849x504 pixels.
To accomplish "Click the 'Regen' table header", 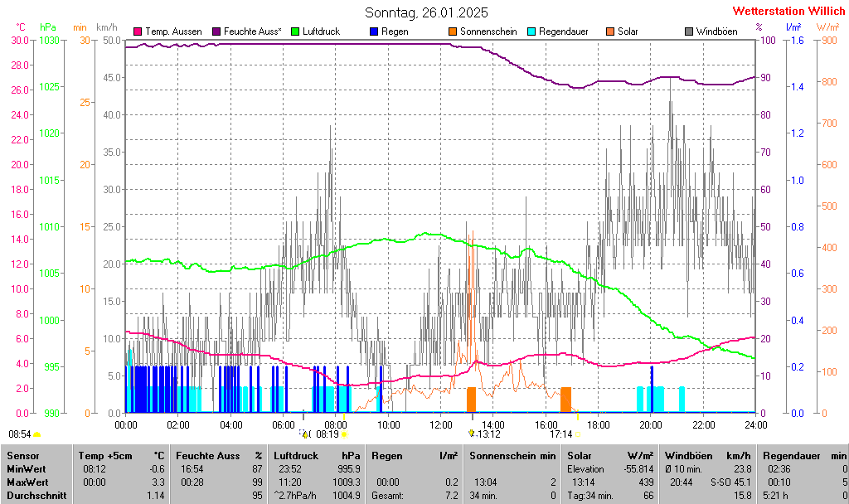I will pos(386,456).
